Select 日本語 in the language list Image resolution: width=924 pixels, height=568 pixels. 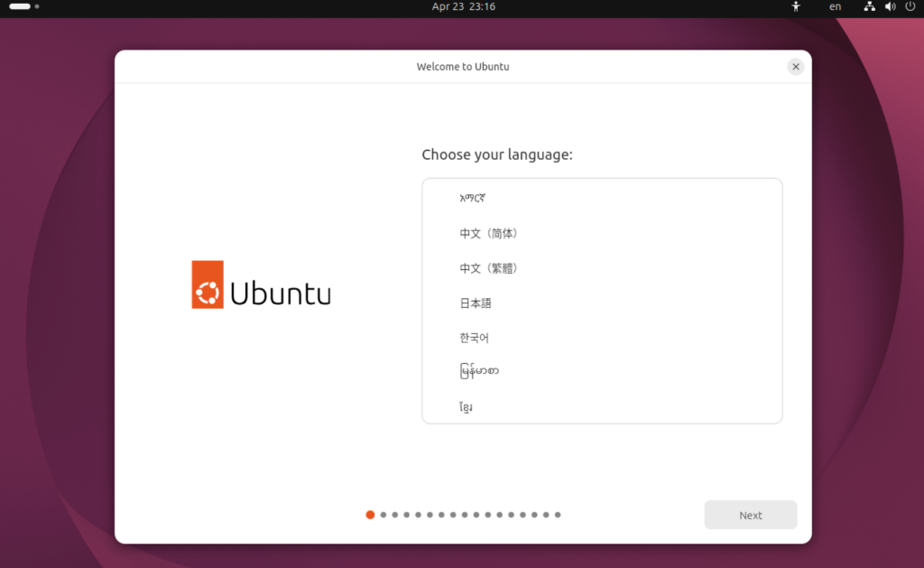[476, 303]
